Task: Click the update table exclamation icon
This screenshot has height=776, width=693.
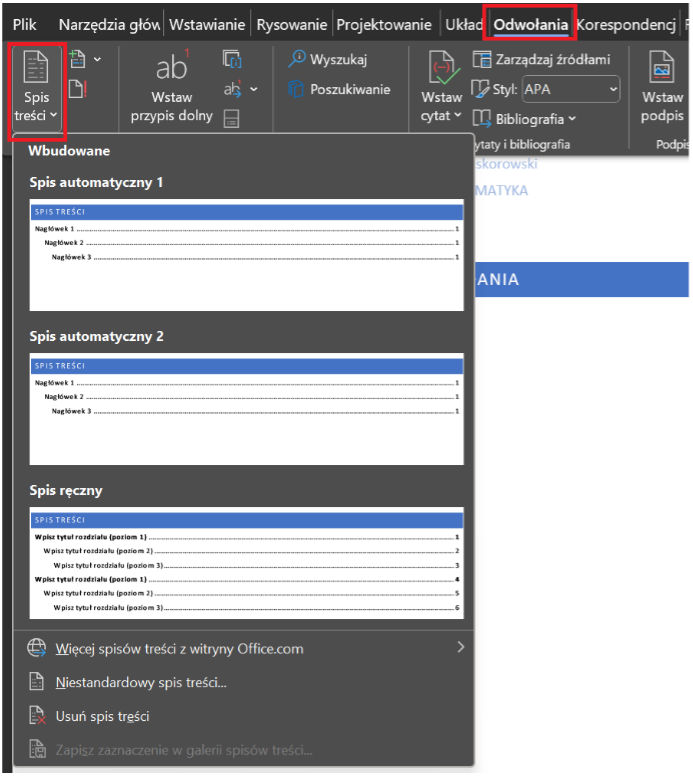Action: coord(78,90)
